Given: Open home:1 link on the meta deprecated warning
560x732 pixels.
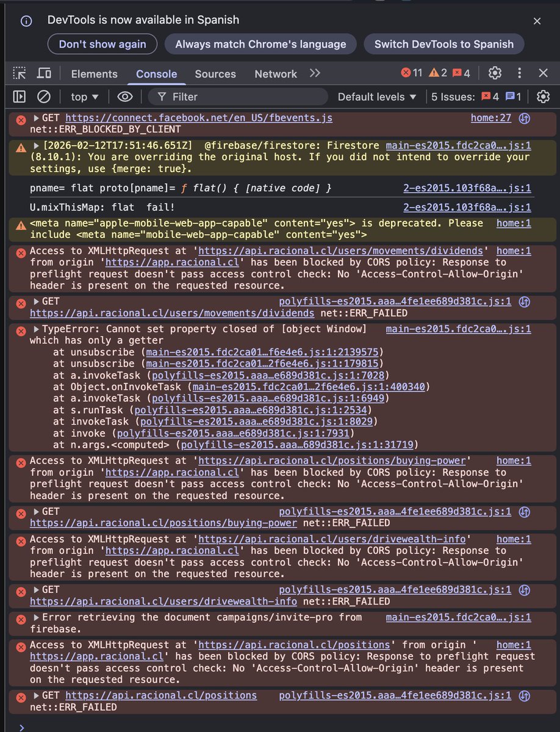Looking at the screenshot, I should point(514,223).
